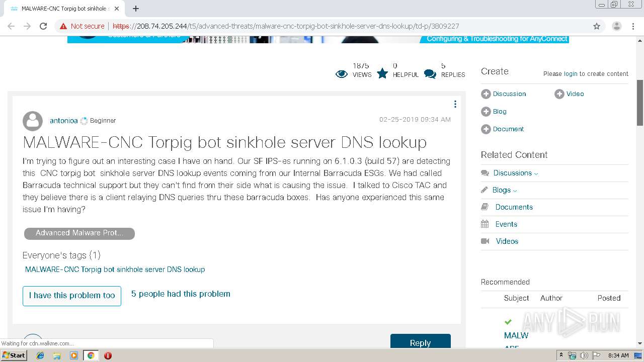Click the Subject column header
Viewport: 644px width, 362px height.
(516, 298)
